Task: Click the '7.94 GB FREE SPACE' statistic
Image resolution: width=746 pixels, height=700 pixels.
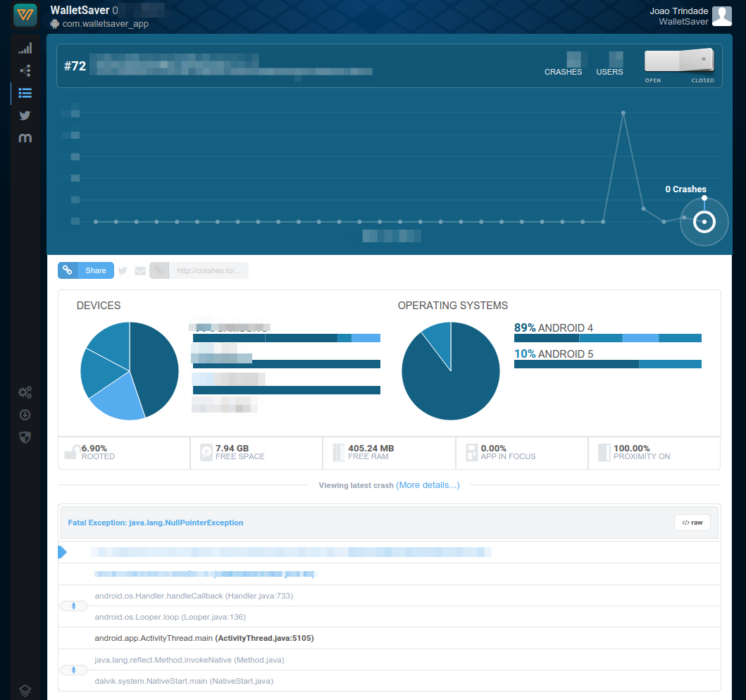Action: point(256,453)
